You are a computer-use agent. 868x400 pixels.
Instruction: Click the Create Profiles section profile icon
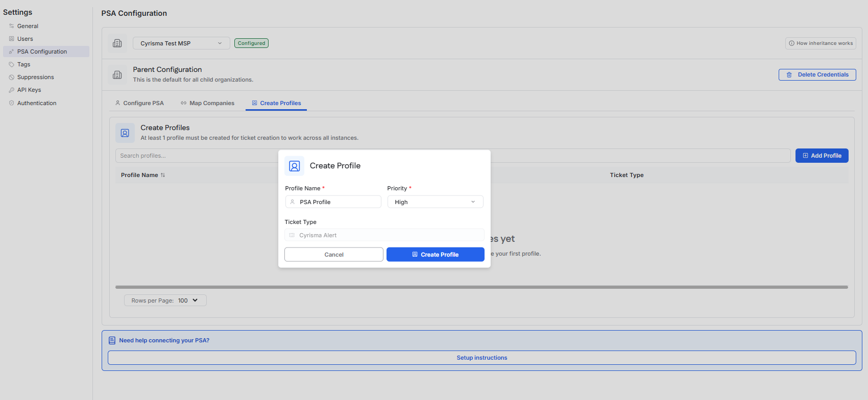[125, 133]
